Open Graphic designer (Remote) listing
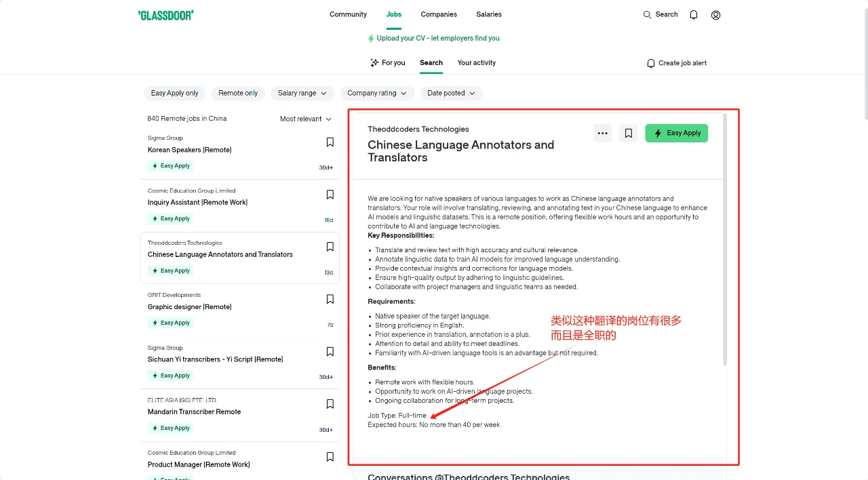Viewport: 868px width, 480px height. point(190,307)
